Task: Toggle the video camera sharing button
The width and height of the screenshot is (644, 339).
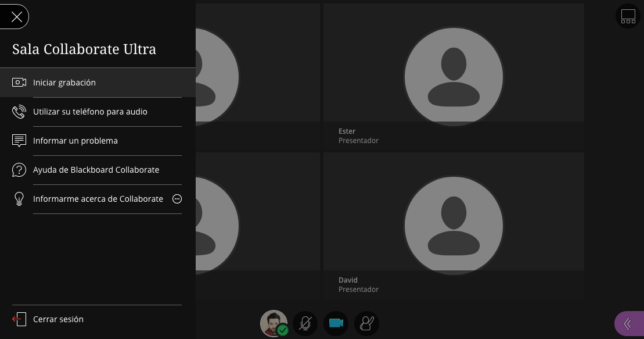Action: tap(336, 323)
